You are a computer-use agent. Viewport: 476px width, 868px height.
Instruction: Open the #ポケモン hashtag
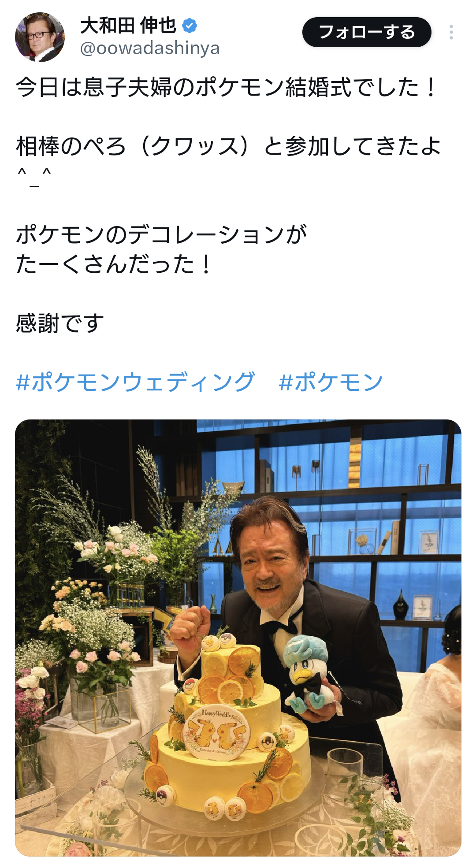[x=331, y=382]
